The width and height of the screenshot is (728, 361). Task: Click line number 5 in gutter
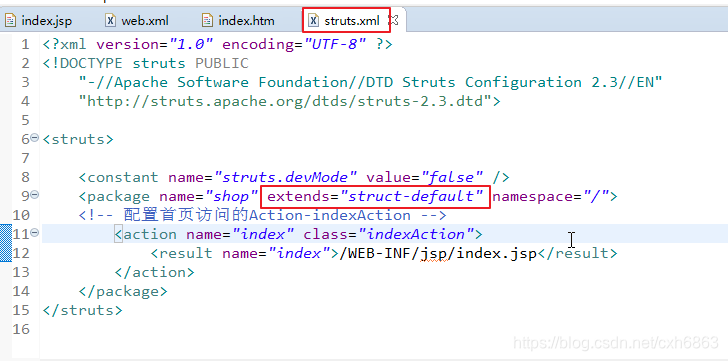(x=25, y=120)
